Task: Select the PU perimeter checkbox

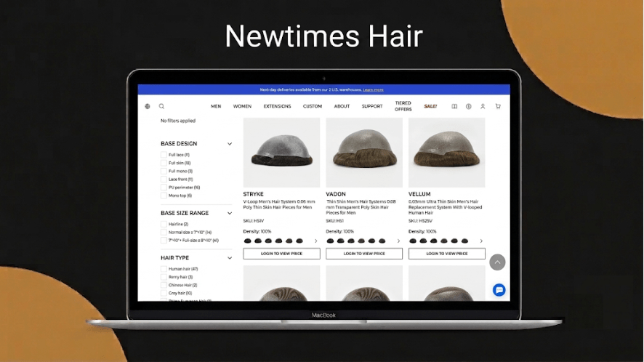Action: (x=164, y=188)
